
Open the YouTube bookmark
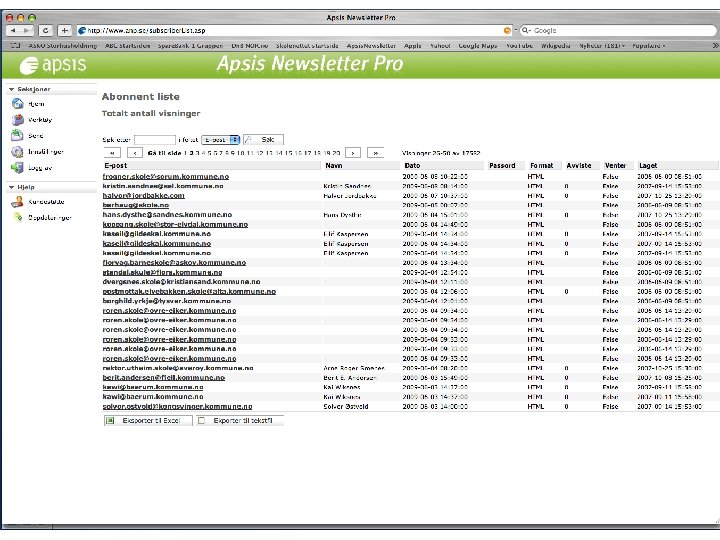coord(519,45)
